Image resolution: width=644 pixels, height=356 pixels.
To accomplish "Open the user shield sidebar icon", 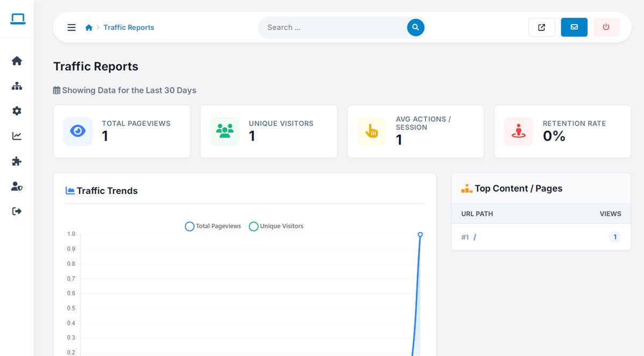I will pos(17,186).
